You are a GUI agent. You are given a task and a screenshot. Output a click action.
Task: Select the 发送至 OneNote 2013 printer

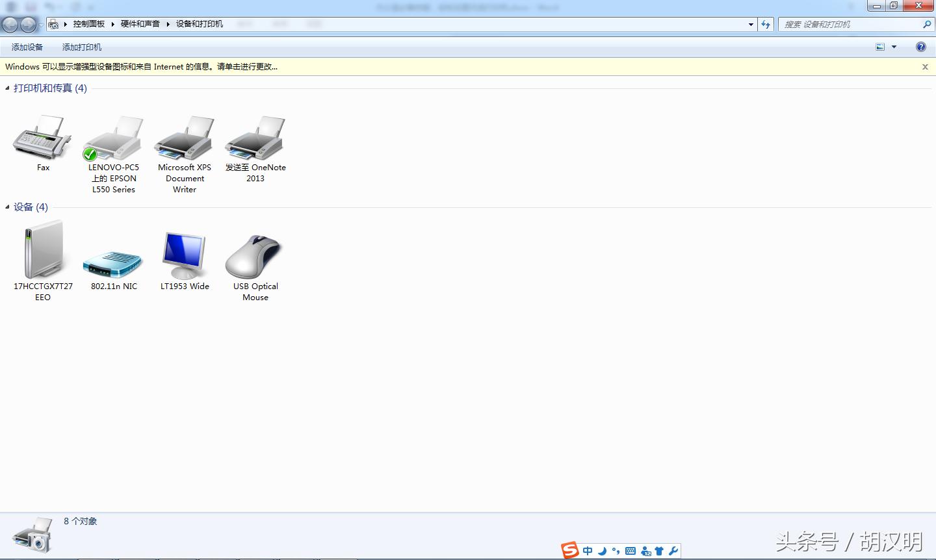[255, 138]
